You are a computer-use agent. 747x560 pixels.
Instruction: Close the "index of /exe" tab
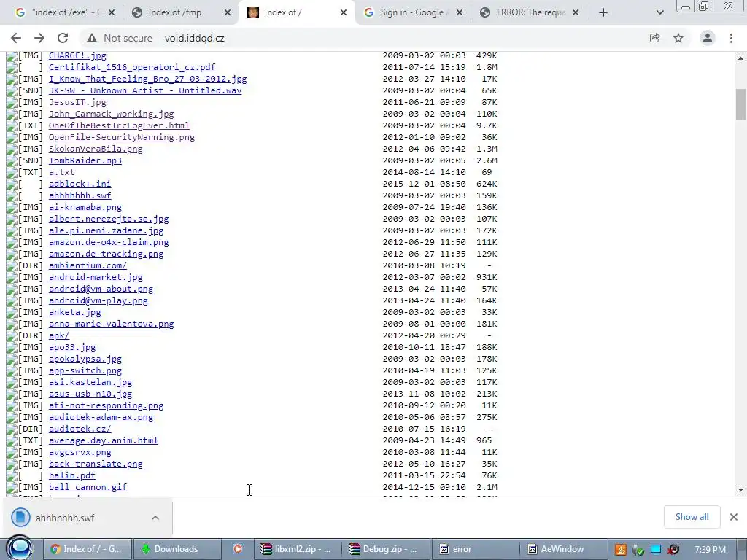tap(112, 12)
